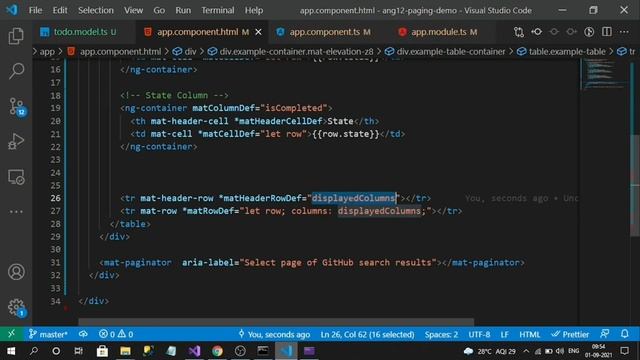This screenshot has height=360, width=640.
Task: Click the horizontal editor scrollbar
Action: 276,322
